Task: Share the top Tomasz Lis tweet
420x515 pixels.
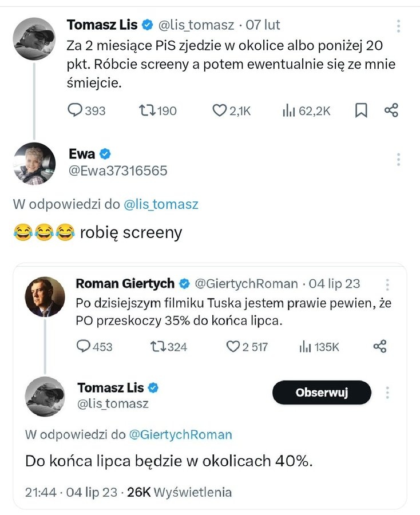Action: 391,110
